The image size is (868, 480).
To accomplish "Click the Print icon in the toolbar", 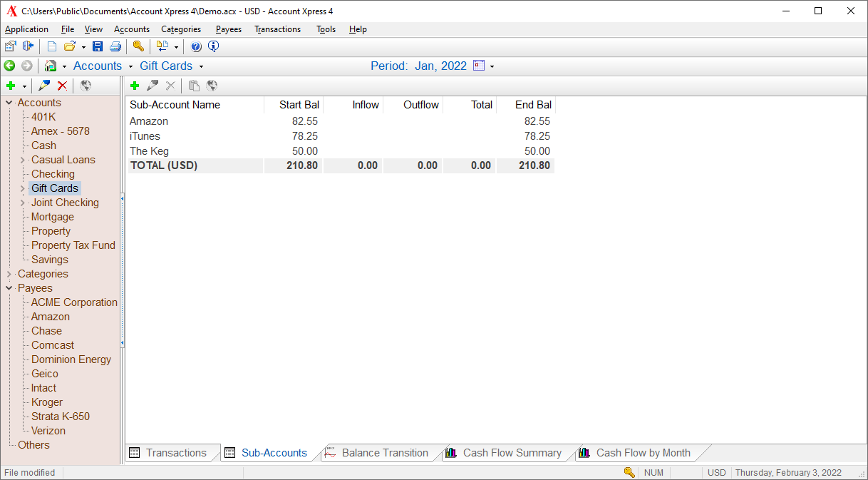I will tap(115, 47).
